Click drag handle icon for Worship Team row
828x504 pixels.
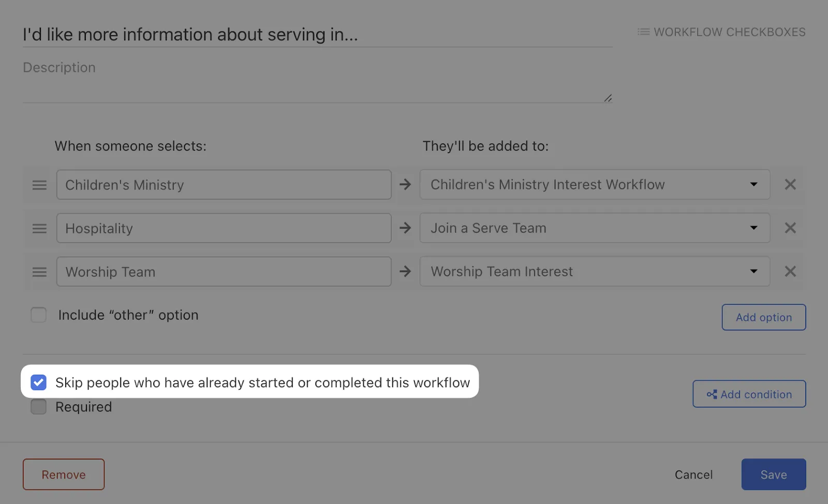click(39, 272)
